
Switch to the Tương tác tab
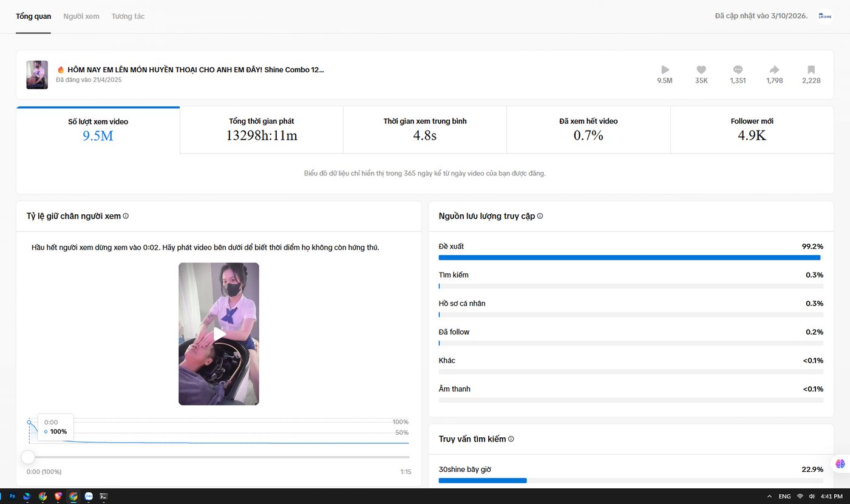128,16
